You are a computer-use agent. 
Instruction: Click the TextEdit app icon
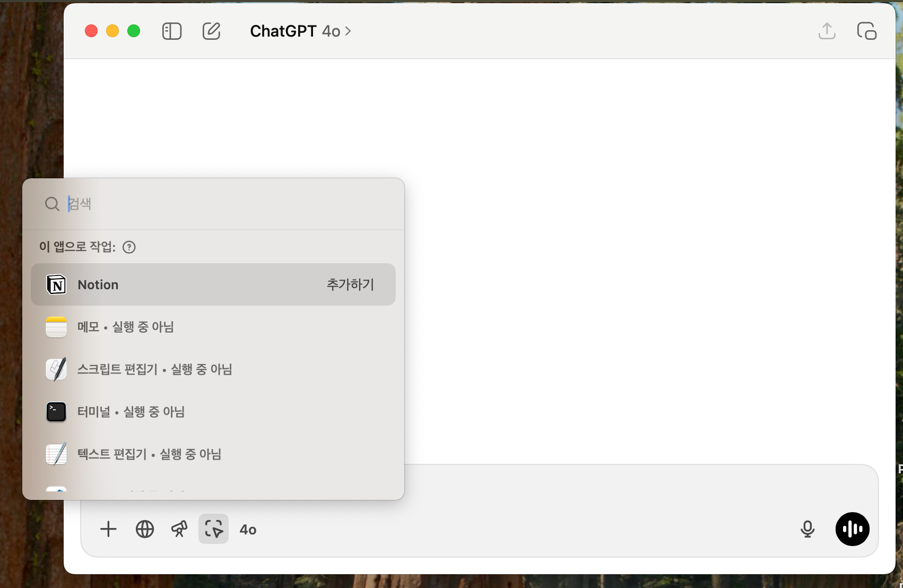coord(56,454)
